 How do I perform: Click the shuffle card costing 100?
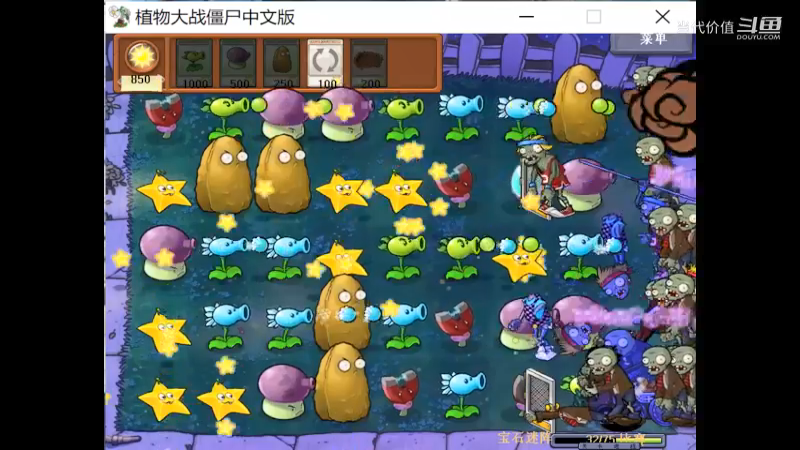326,63
